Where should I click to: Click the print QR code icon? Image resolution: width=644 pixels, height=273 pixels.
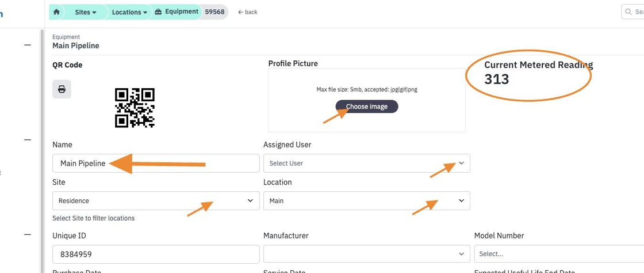(x=62, y=89)
